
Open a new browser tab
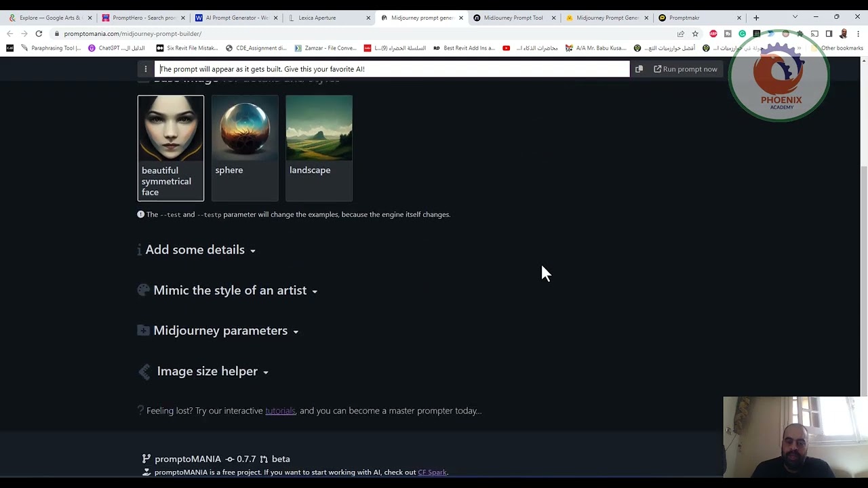coord(756,18)
